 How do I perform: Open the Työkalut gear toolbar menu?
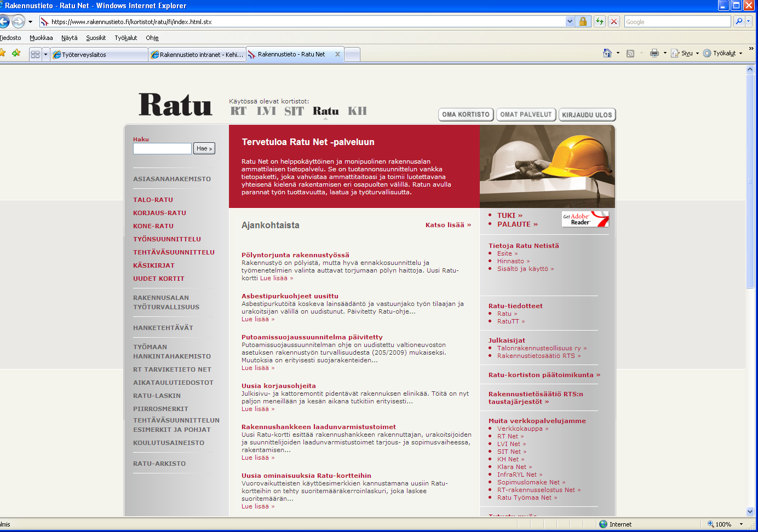[722, 53]
